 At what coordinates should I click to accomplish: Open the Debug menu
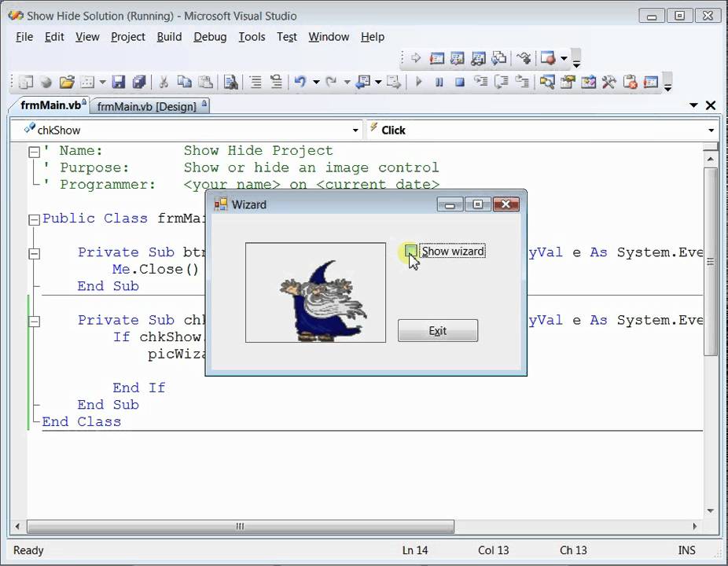(x=210, y=37)
